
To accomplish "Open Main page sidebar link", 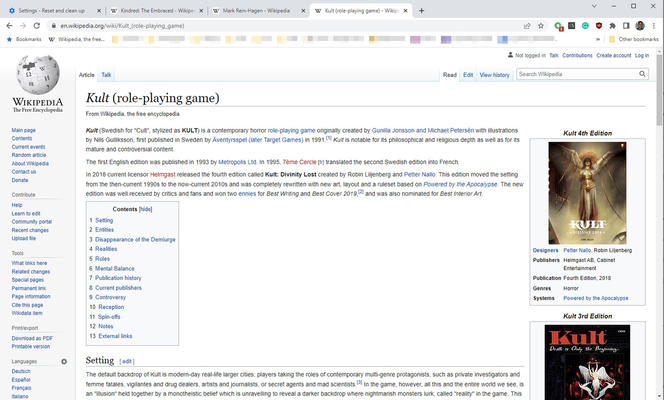I will (x=24, y=130).
